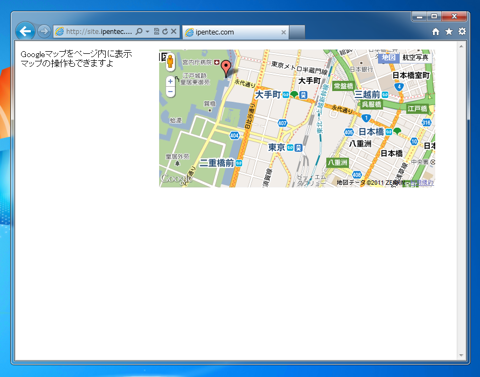This screenshot has height=377, width=480.
Task: Expand the address bar autocomplete dropdown arrow
Action: 147,32
